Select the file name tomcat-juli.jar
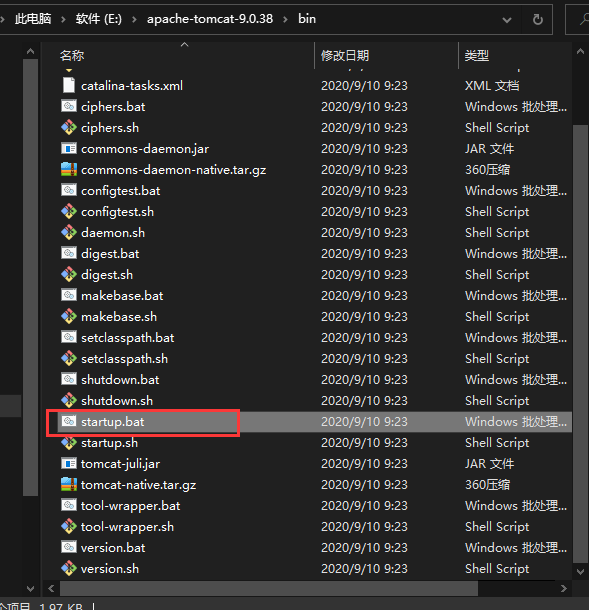589x610 pixels. tap(120, 464)
